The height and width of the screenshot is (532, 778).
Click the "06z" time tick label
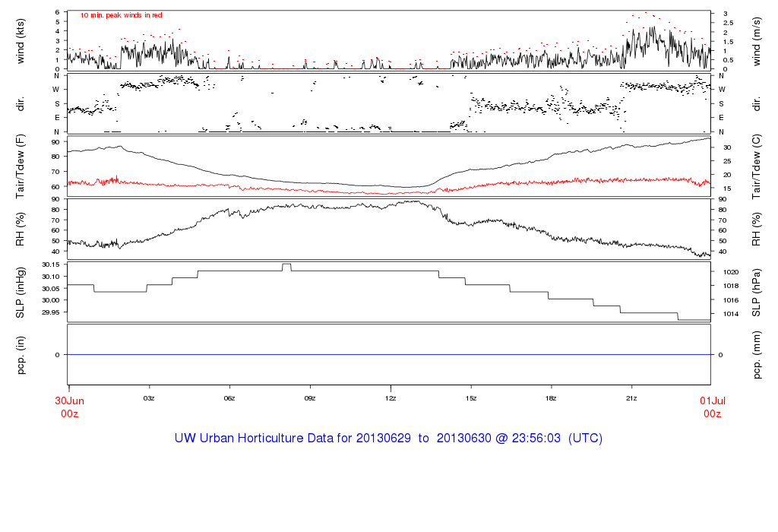[229, 398]
